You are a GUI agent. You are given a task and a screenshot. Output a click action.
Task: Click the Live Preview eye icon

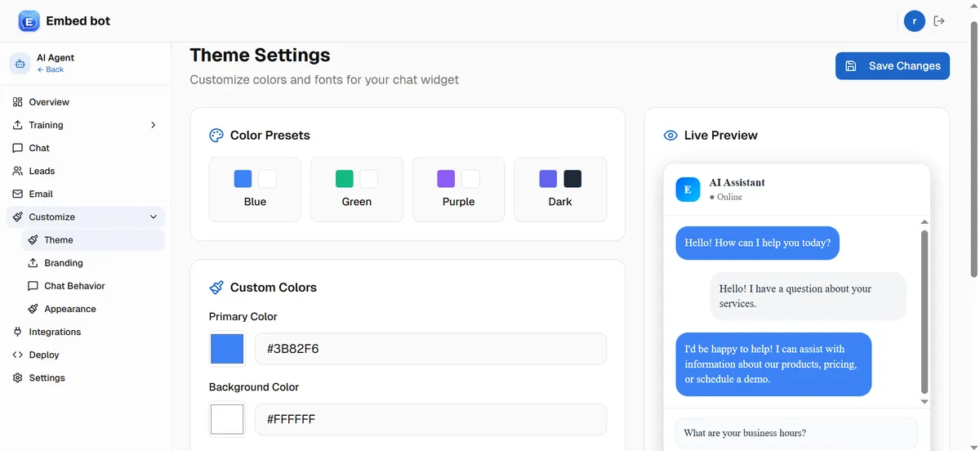(x=670, y=136)
